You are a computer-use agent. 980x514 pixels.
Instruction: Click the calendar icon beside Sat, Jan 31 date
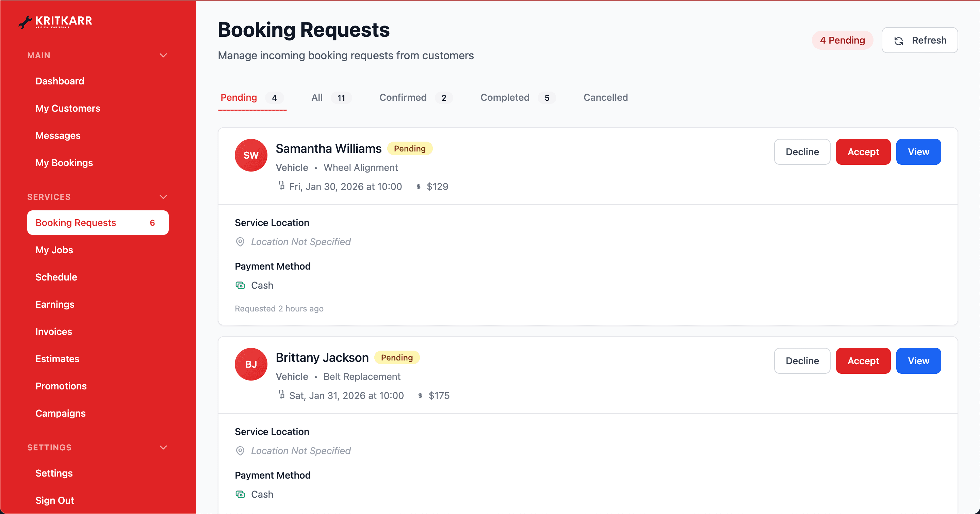click(281, 395)
